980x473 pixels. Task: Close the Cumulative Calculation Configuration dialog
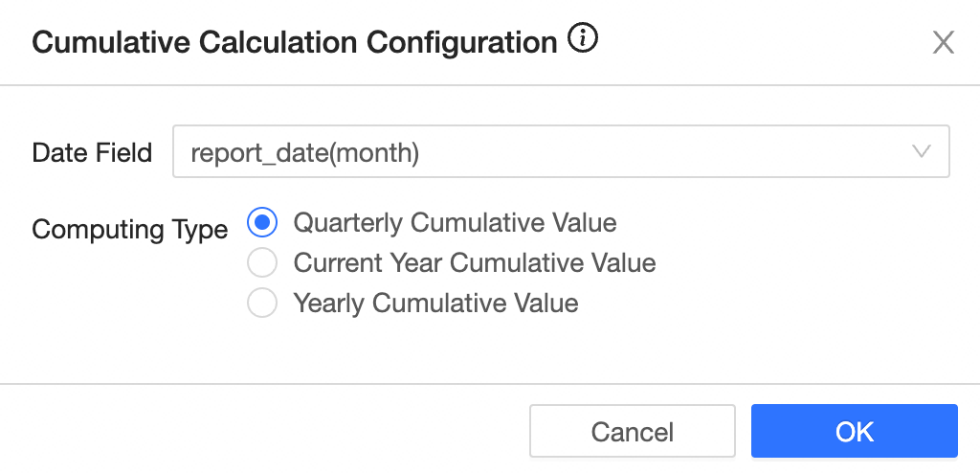pyautogui.click(x=944, y=42)
